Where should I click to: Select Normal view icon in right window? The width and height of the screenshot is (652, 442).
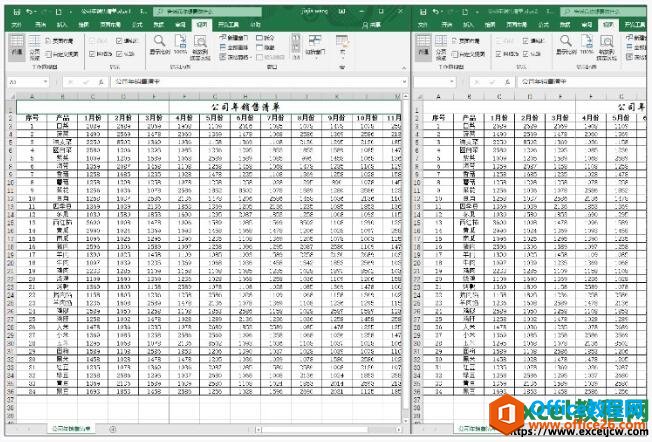[423, 47]
